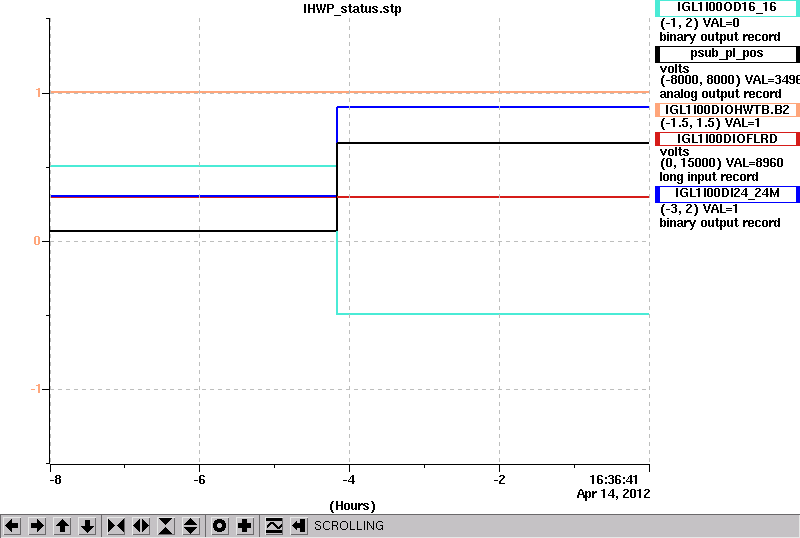Image resolution: width=800 pixels, height=538 pixels.
Task: Select the IGL1I00DIOFLRD curve legend
Action: point(727,139)
